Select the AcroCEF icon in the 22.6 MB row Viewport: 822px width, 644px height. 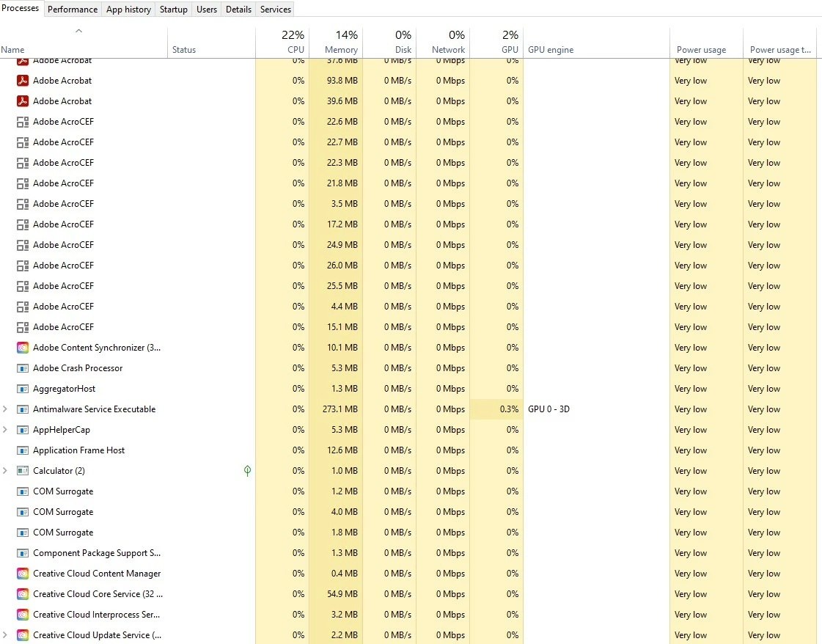pos(23,122)
